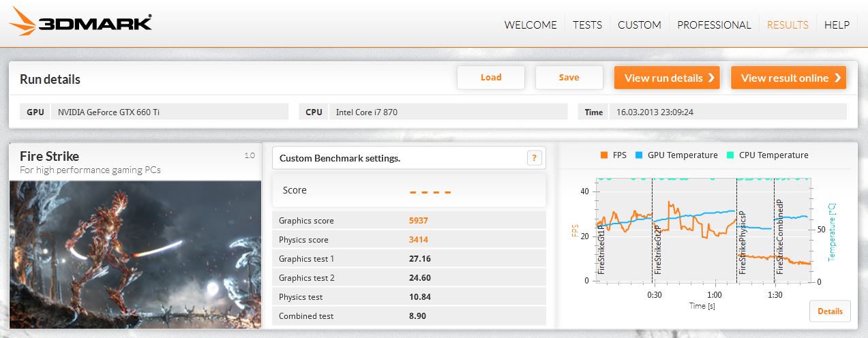Select the Graphics test 2 row
The image size is (868, 338).
coord(409,278)
